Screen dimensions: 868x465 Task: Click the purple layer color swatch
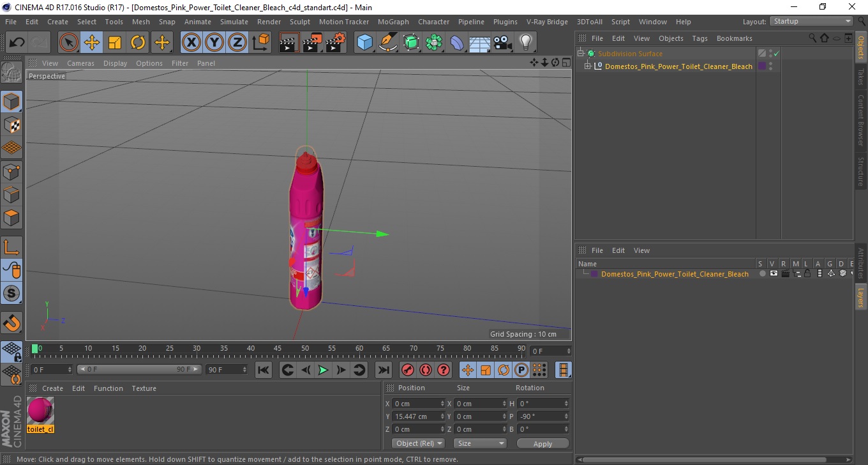pyautogui.click(x=594, y=273)
